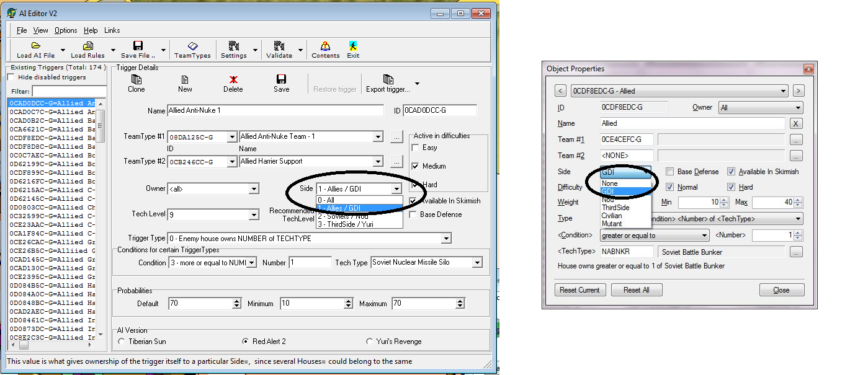
Task: Open the File menu
Action: pos(22,30)
